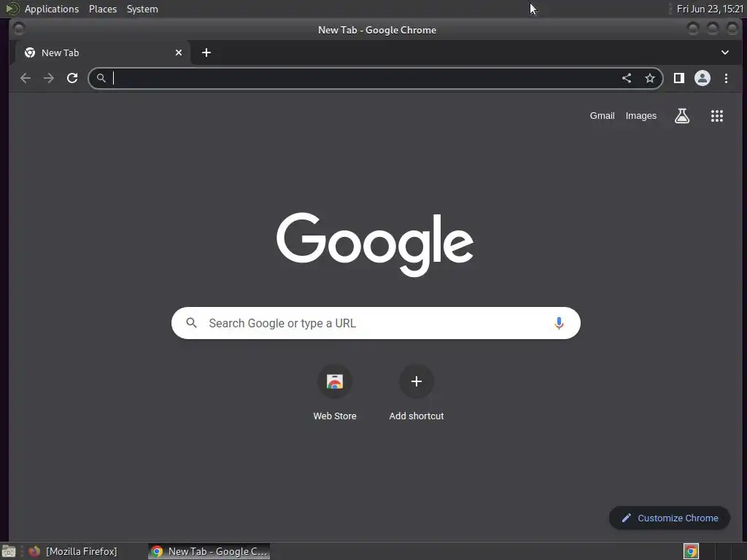Click the share page icon in address bar
This screenshot has height=560, width=747.
[x=627, y=78]
